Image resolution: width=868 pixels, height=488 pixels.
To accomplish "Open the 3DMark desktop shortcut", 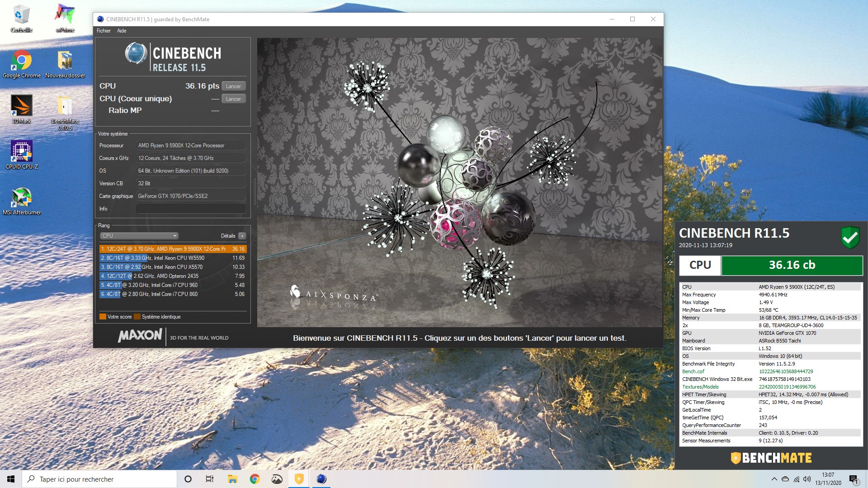I will tap(21, 109).
